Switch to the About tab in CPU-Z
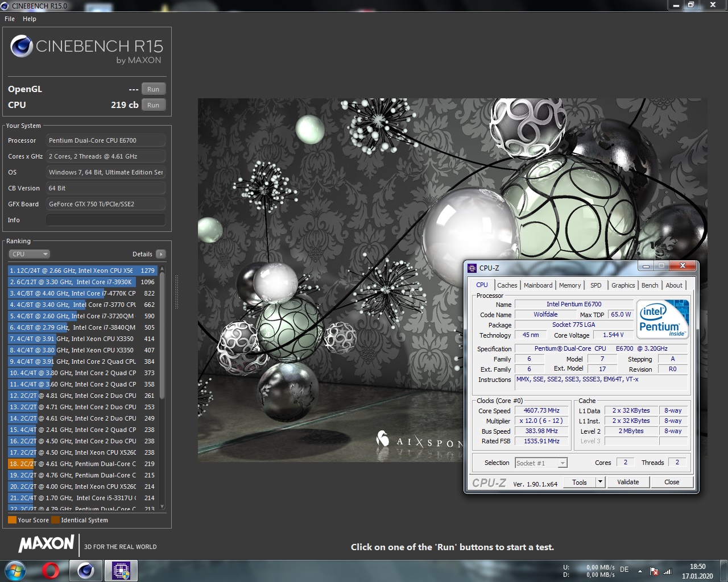 [674, 285]
